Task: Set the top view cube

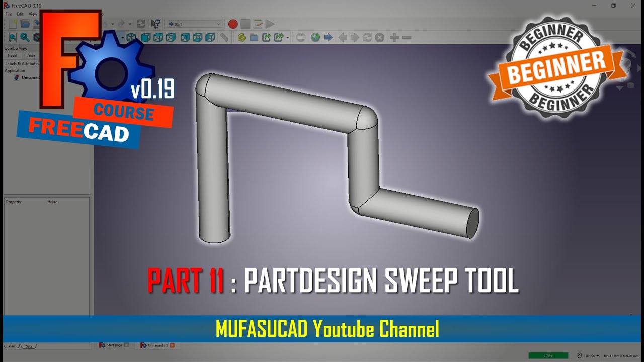Action: 158,37
